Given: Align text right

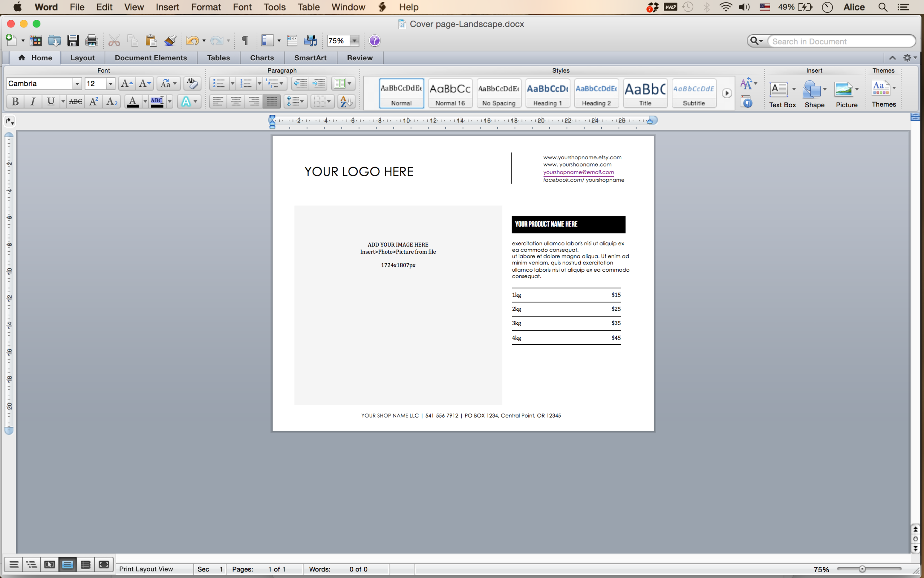Looking at the screenshot, I should pos(254,102).
